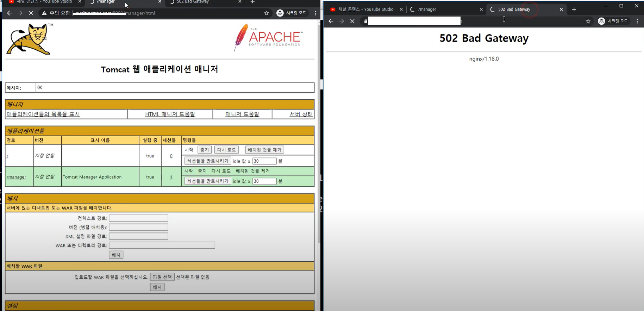Maximize the right browser window
The width and height of the screenshot is (644, 311).
[621, 6]
